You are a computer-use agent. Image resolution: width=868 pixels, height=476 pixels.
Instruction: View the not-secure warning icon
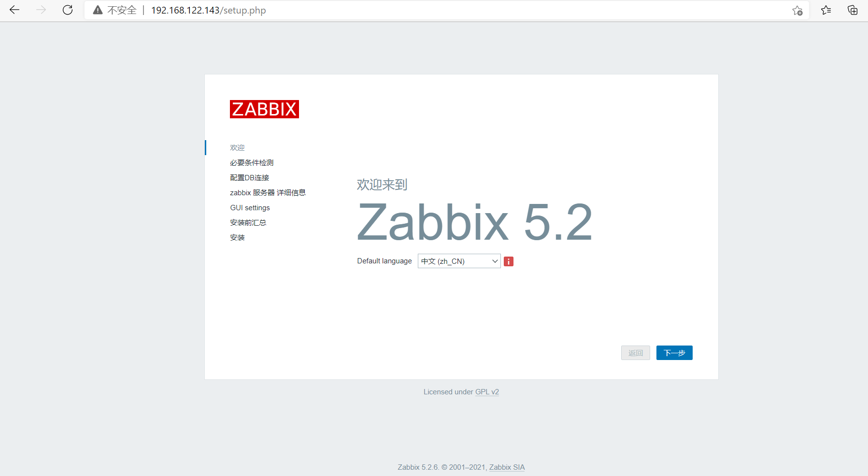[x=98, y=10]
